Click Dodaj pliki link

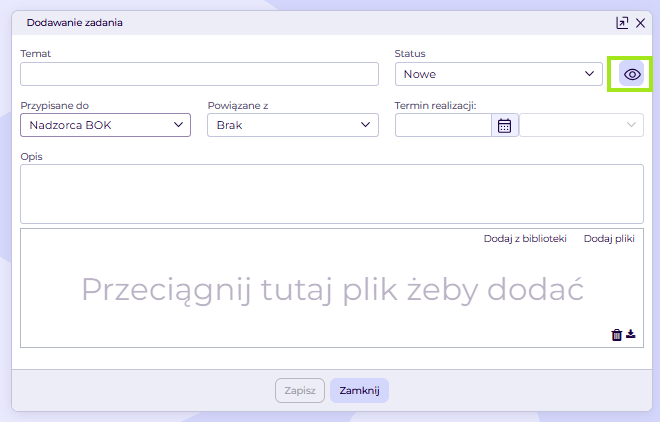tap(609, 239)
